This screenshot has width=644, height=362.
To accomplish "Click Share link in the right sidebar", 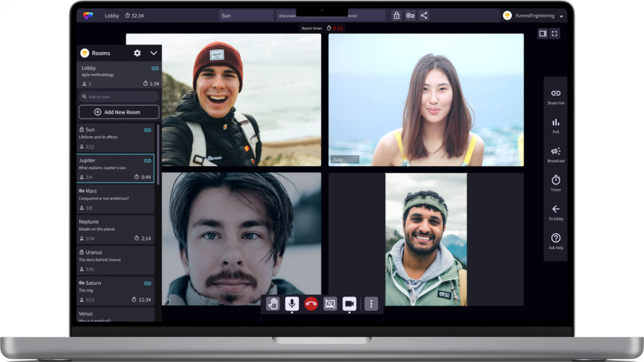I will [x=556, y=97].
